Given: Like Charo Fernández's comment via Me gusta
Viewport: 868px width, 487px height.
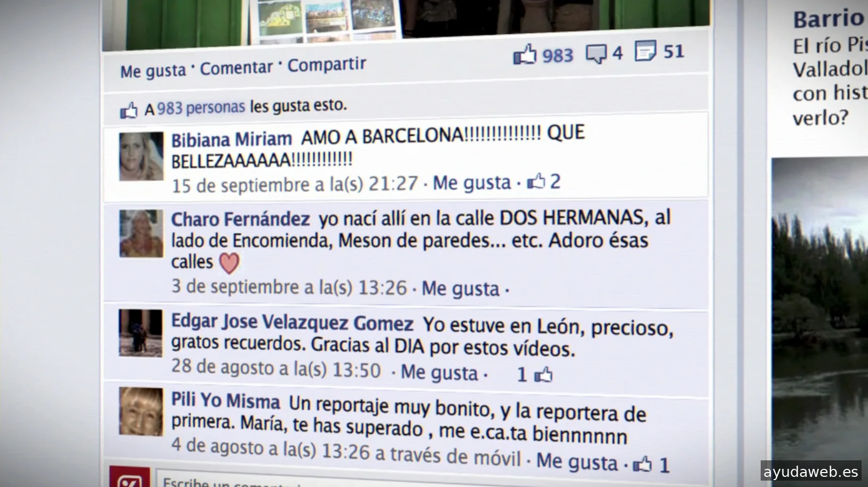Looking at the screenshot, I should 461,289.
